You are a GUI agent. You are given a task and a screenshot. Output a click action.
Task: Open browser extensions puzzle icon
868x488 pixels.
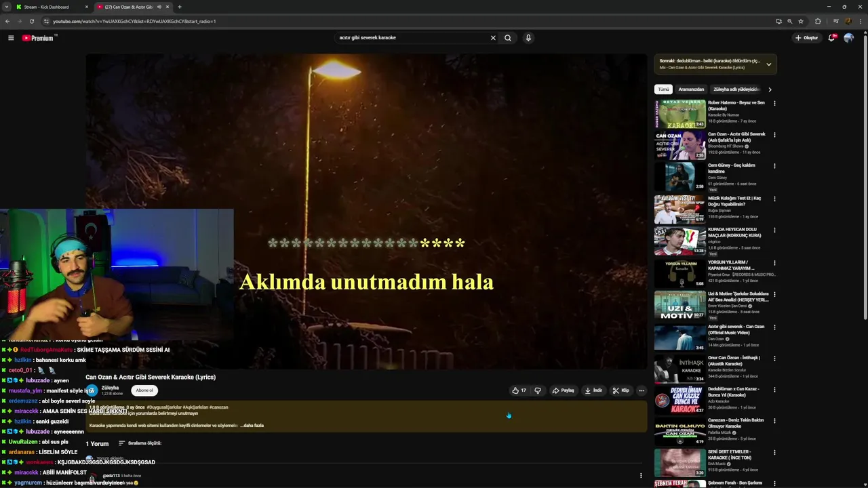818,21
